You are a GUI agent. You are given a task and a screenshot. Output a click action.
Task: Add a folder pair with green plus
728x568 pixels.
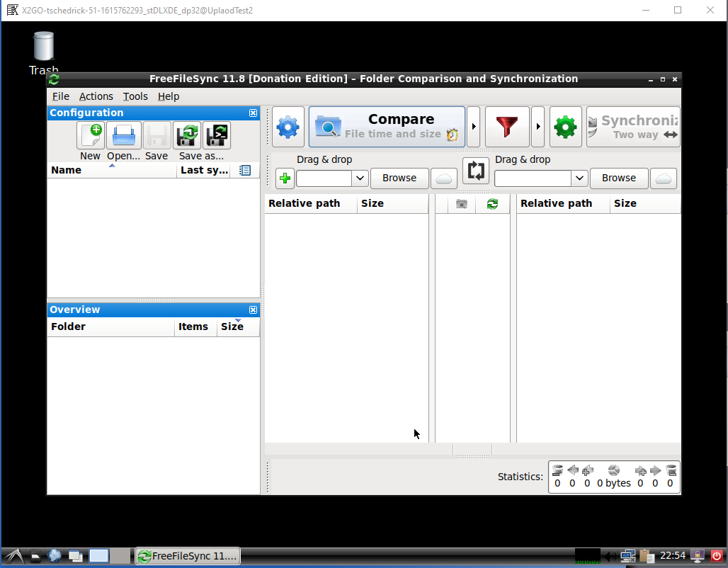285,178
